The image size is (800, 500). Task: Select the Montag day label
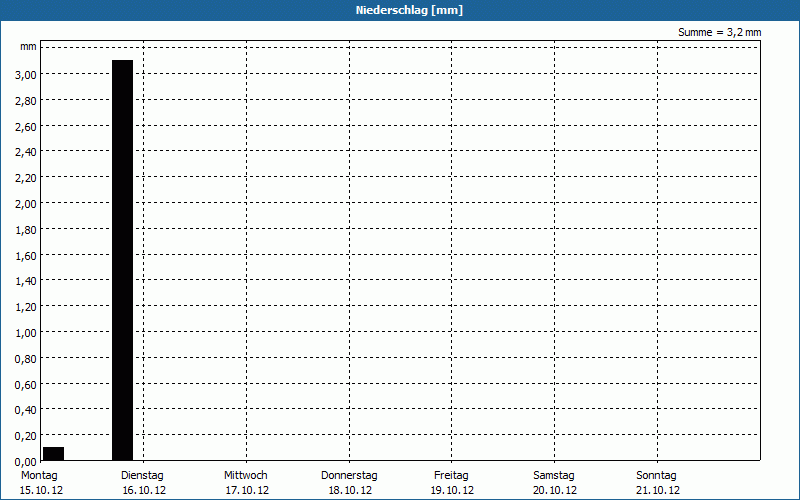pos(39,476)
